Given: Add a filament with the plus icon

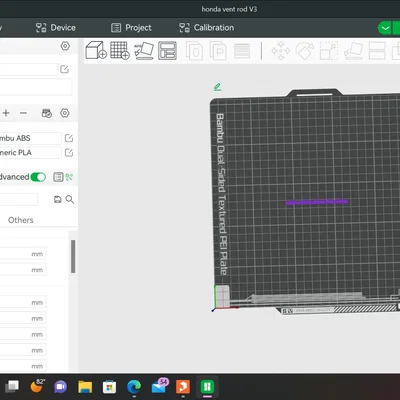Looking at the screenshot, I should 6,113.
